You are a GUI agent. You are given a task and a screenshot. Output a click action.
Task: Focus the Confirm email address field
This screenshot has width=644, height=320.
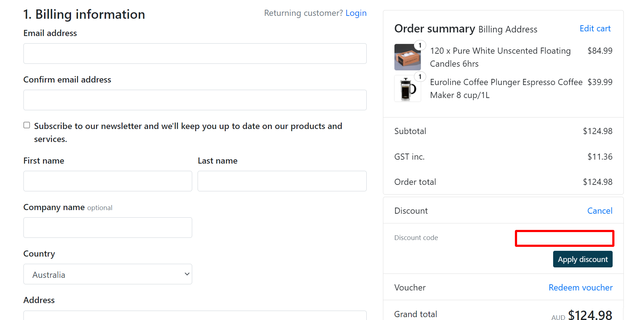[x=195, y=100]
